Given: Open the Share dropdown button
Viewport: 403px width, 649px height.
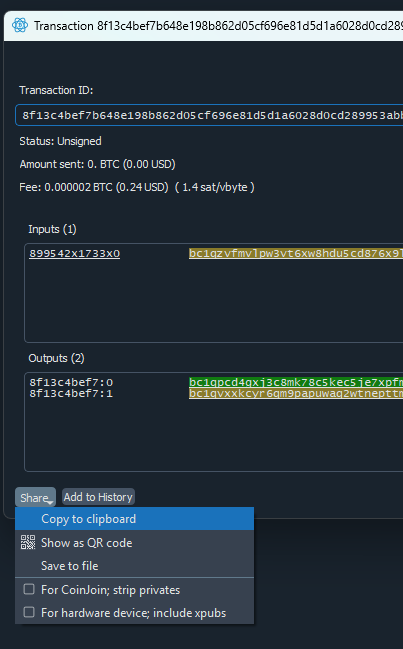Looking at the screenshot, I should pos(35,497).
